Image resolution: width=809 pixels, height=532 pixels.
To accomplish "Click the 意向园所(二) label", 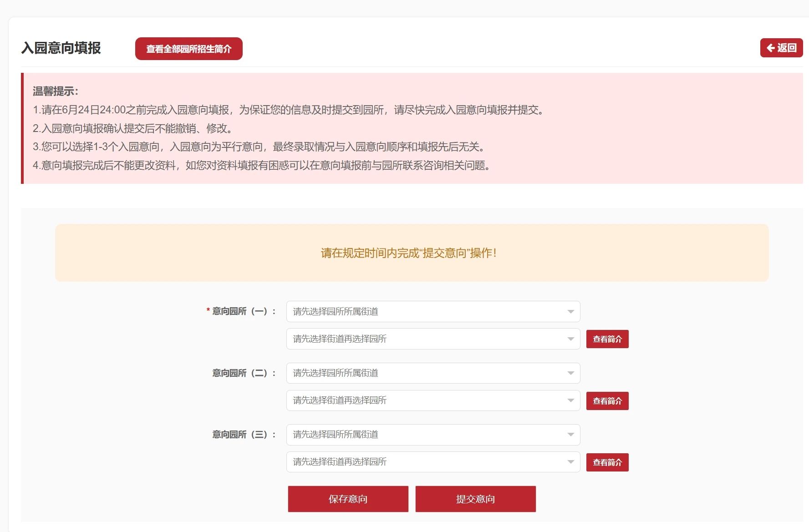I will (244, 373).
